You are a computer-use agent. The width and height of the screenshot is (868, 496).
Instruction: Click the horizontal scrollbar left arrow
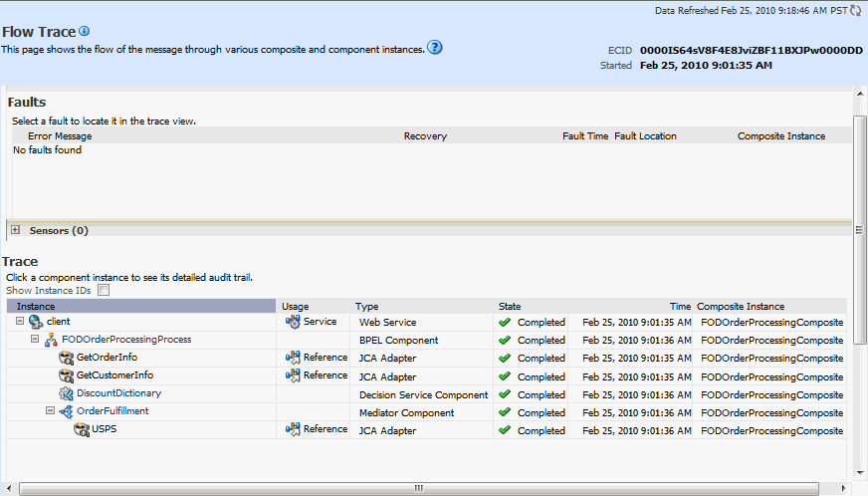pyautogui.click(x=9, y=488)
